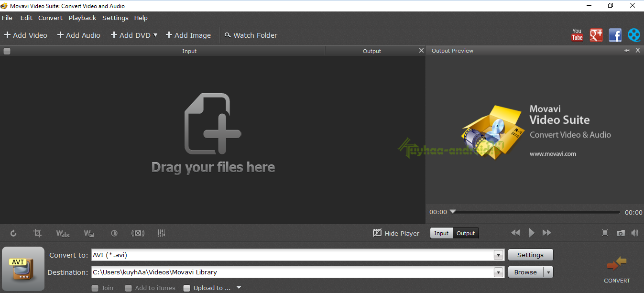
Task: Click the Settings button
Action: pos(530,255)
